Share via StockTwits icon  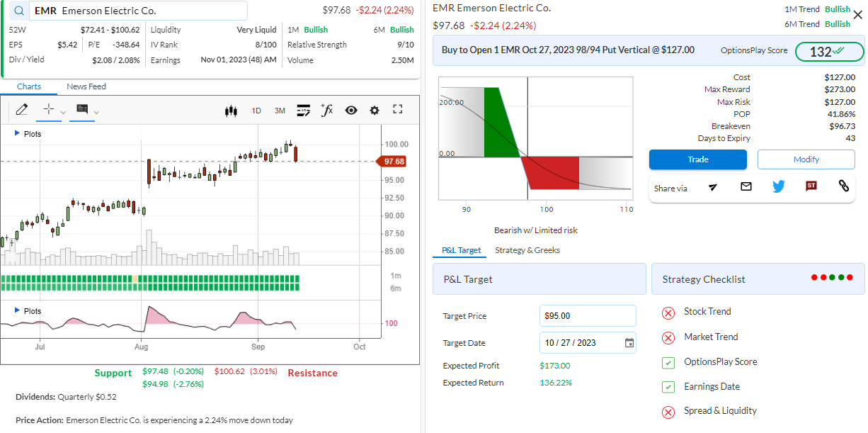[811, 186]
